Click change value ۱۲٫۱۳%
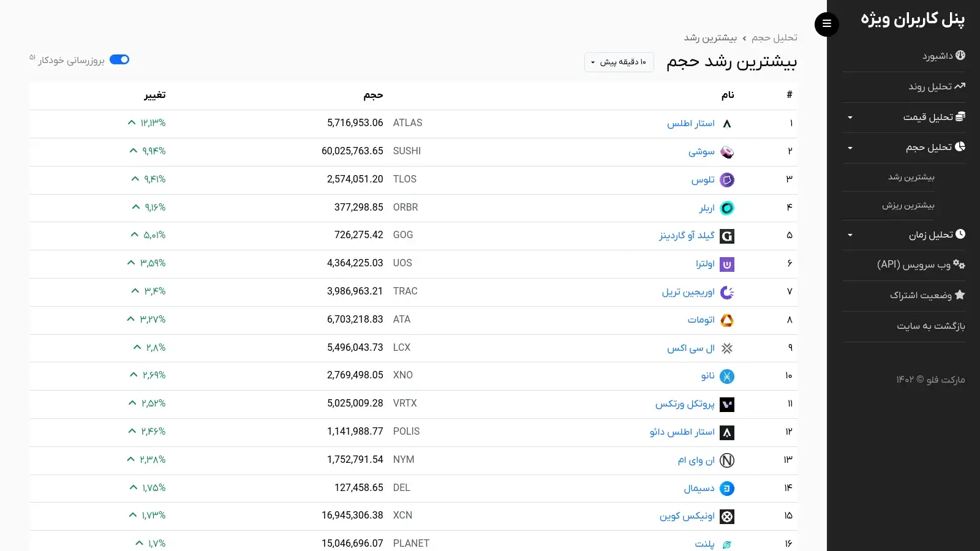Viewport: 980px width, 551px height. click(153, 123)
